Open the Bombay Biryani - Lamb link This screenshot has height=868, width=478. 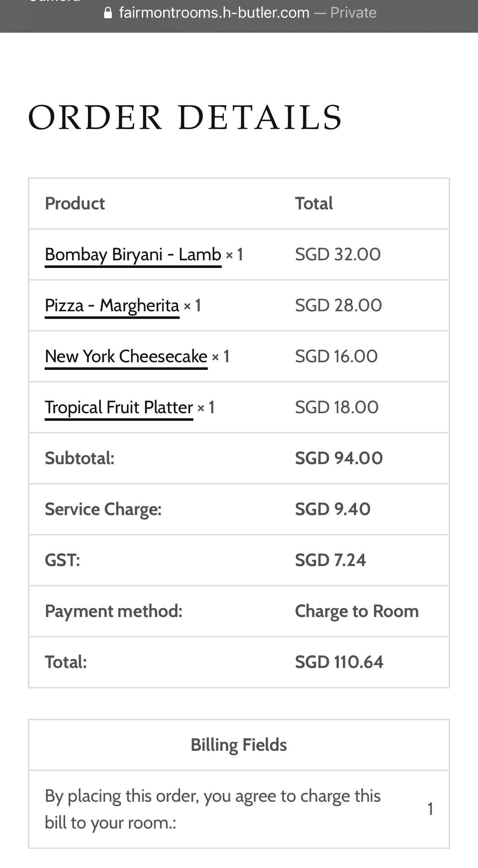[133, 254]
